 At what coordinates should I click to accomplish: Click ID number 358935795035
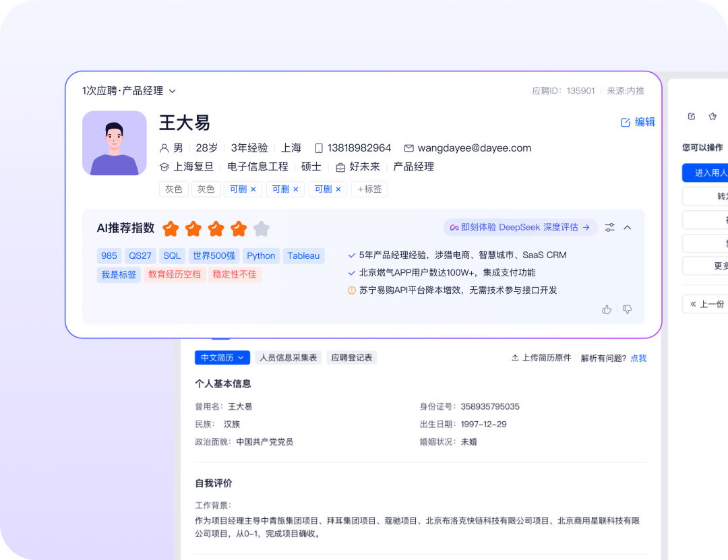pos(490,407)
